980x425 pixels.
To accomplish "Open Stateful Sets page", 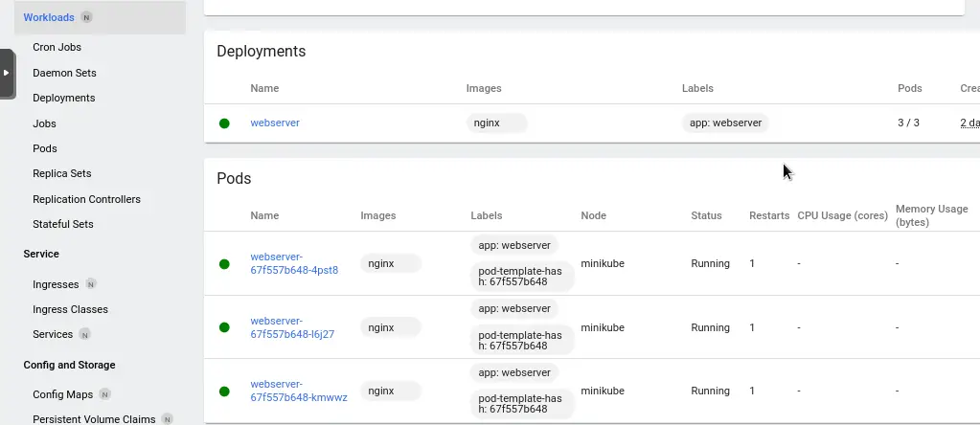I will point(63,224).
